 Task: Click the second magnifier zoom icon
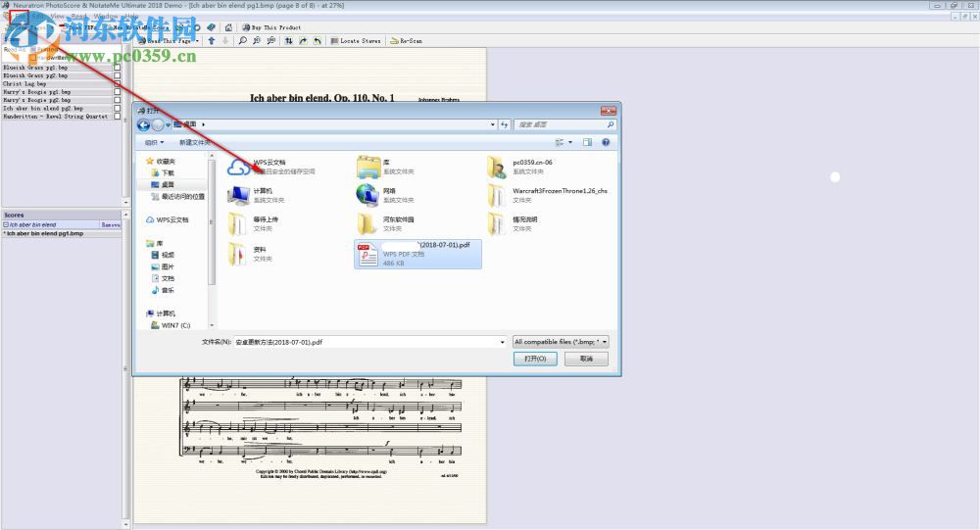point(257,40)
